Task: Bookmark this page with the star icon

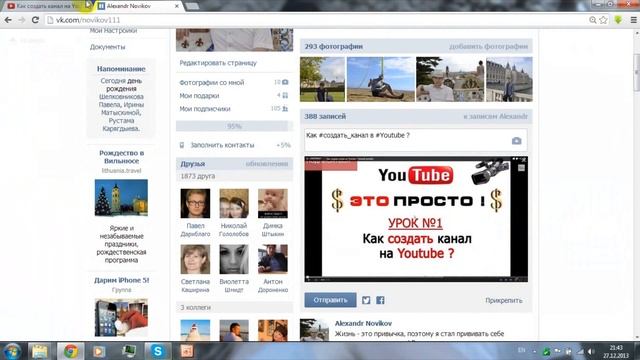Action: (604, 20)
